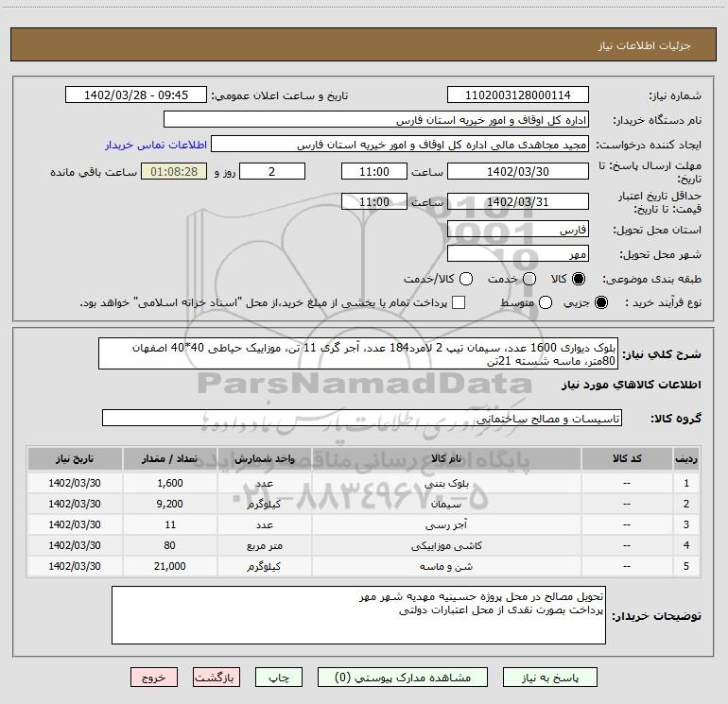Click the quantity 9,200 cell
Screen dimensions: 728x704
[169, 504]
